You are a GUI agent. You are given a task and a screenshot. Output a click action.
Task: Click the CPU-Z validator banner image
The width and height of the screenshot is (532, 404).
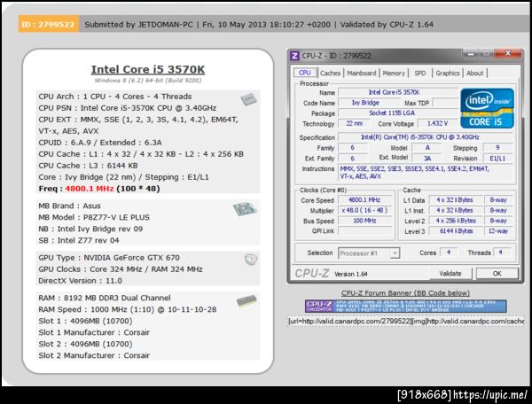point(406,306)
